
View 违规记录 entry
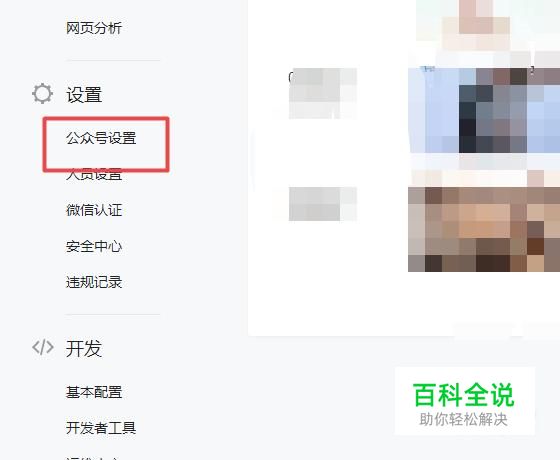94,282
